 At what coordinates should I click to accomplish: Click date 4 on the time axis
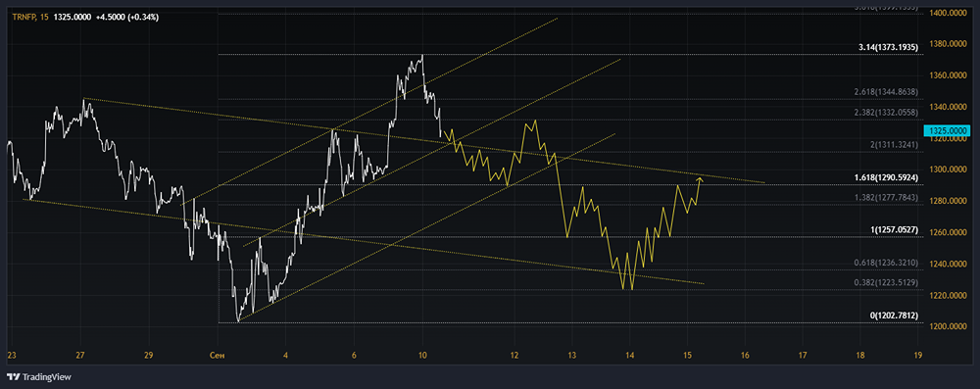pos(285,356)
